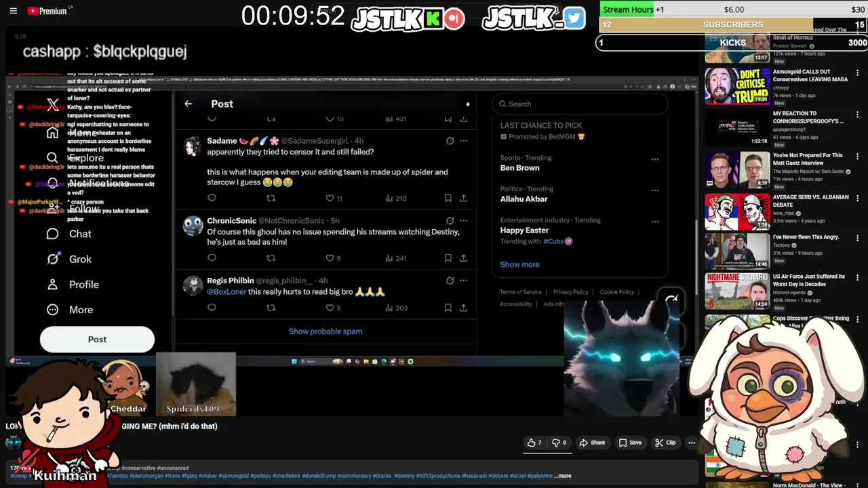868x488 pixels.
Task: Like Regis Philbin's tweet with 5 likes
Action: [x=333, y=308]
